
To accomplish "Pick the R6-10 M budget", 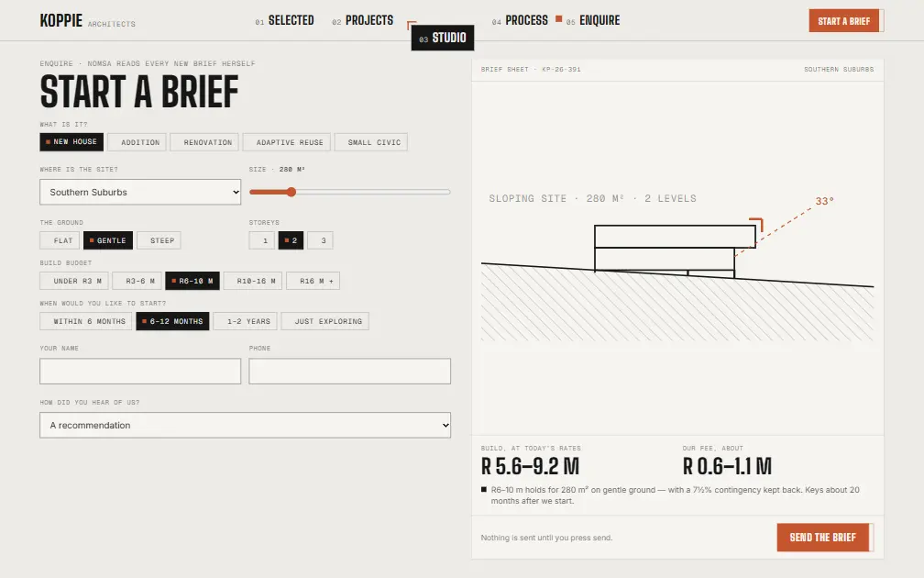I will pos(192,281).
